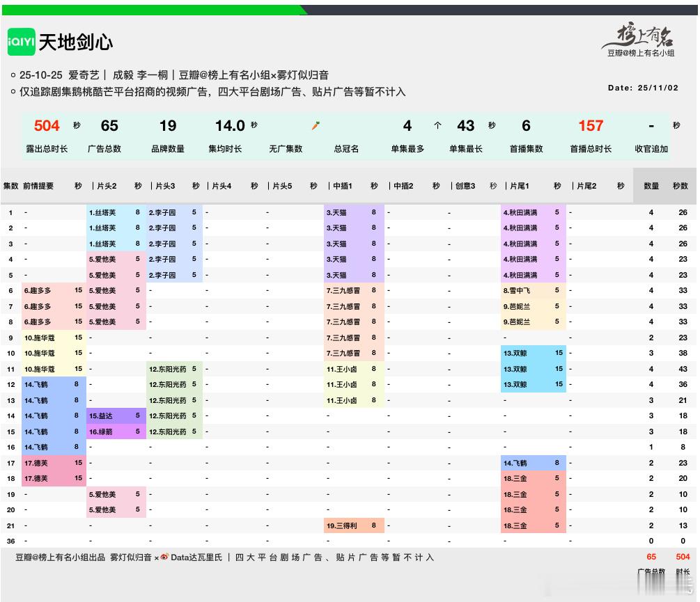Click 5.爱他美 cell in episode 4 row
The height and width of the screenshot is (602, 700).
click(x=116, y=259)
